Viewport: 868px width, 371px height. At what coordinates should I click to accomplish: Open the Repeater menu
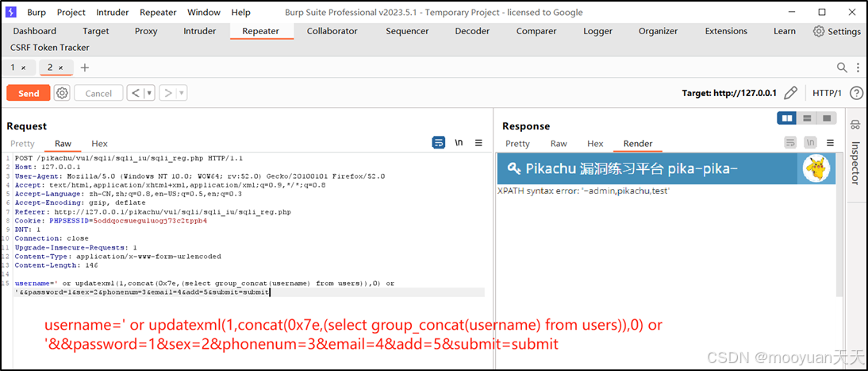pos(157,12)
